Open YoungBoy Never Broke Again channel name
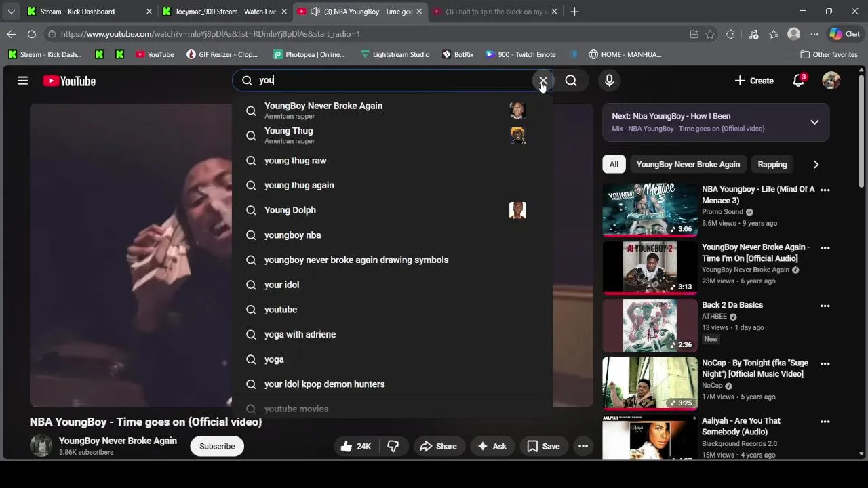Screen dimensions: 868x488 pos(118,441)
